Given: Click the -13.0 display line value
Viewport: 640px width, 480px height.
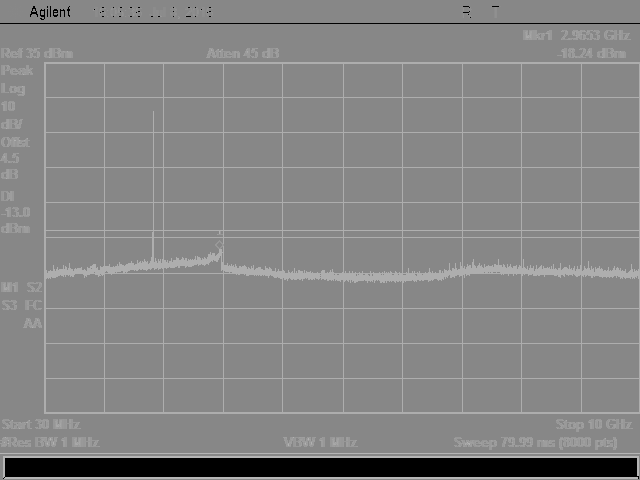Looking at the screenshot, I should click(16, 212).
